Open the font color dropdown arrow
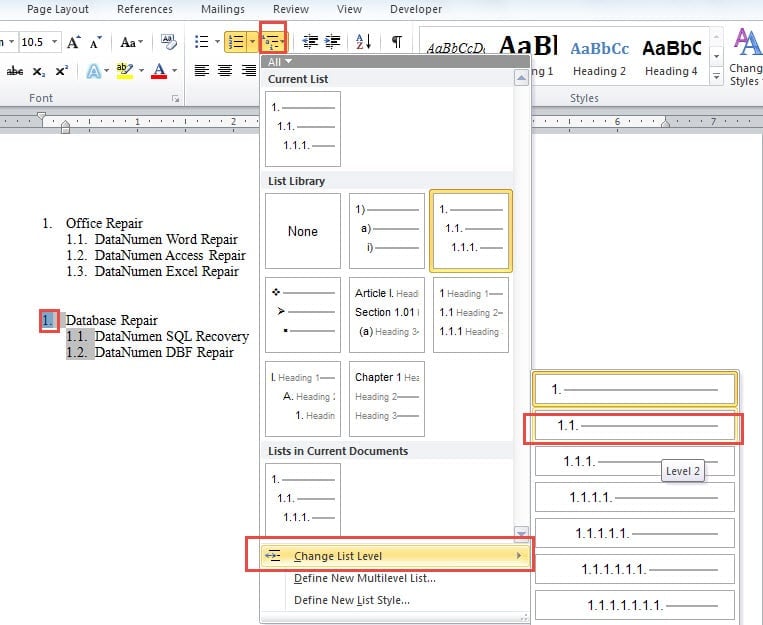 175,71
